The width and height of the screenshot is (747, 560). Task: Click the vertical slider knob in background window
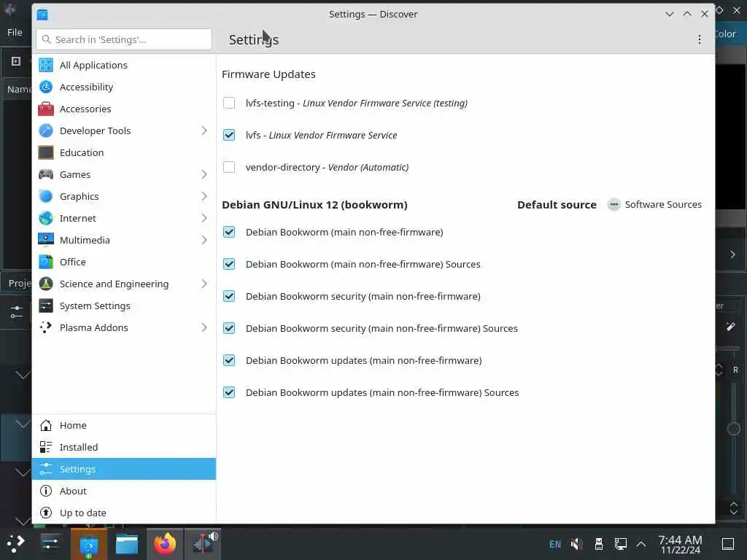733,429
